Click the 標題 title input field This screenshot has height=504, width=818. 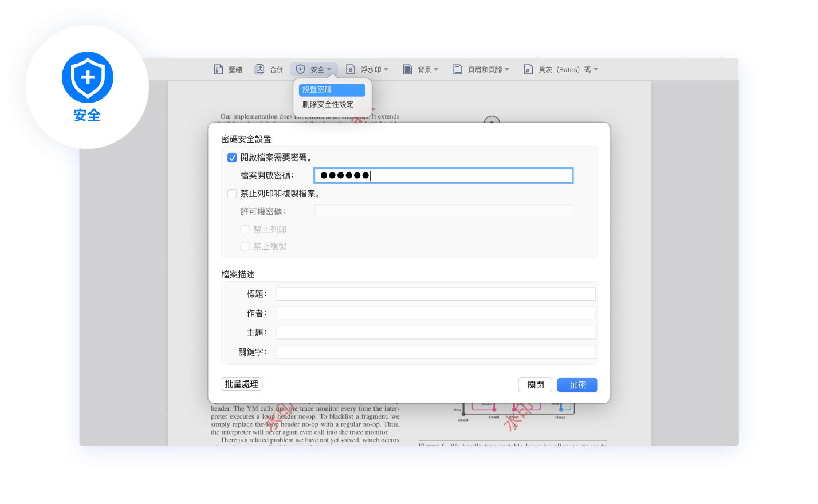click(x=435, y=294)
